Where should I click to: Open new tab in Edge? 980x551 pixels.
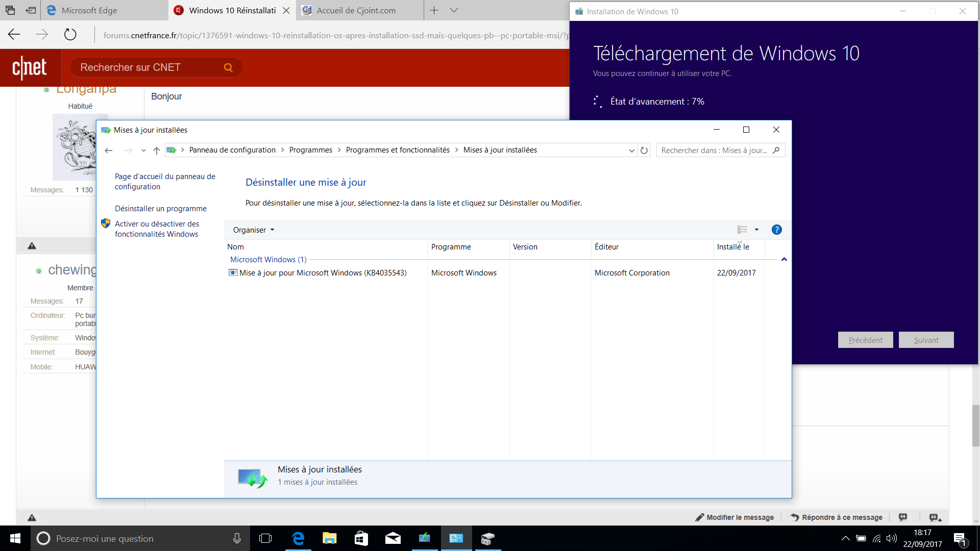click(434, 10)
